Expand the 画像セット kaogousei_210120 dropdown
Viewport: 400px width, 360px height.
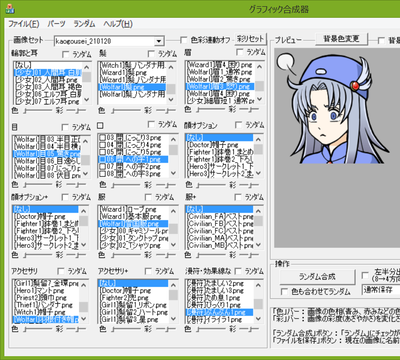159,41
